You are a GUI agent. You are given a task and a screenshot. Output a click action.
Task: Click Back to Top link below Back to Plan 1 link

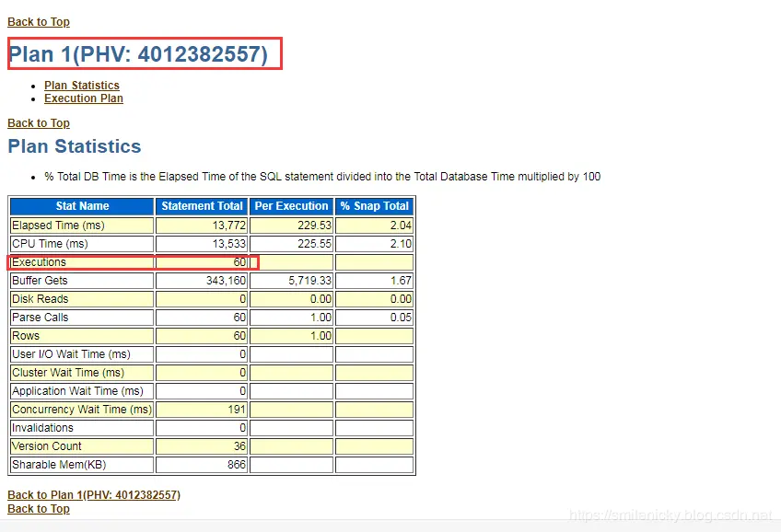click(39, 509)
